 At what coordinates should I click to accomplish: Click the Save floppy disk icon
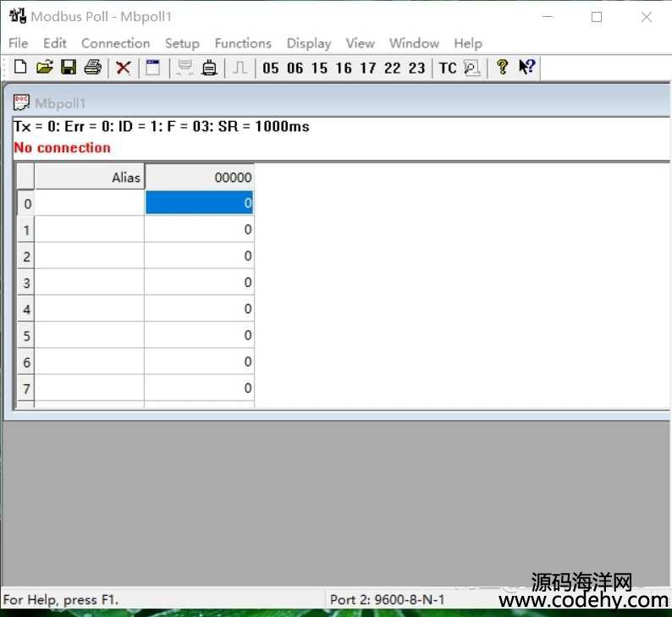click(x=69, y=67)
